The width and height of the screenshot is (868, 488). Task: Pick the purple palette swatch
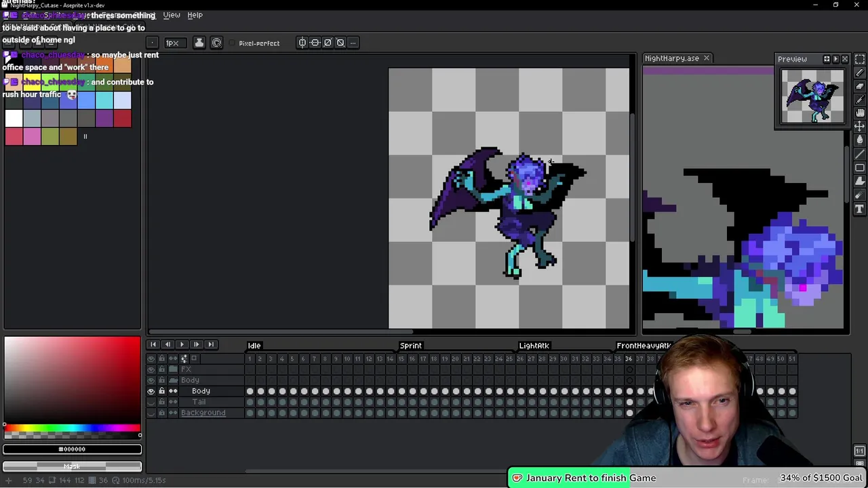coord(104,118)
